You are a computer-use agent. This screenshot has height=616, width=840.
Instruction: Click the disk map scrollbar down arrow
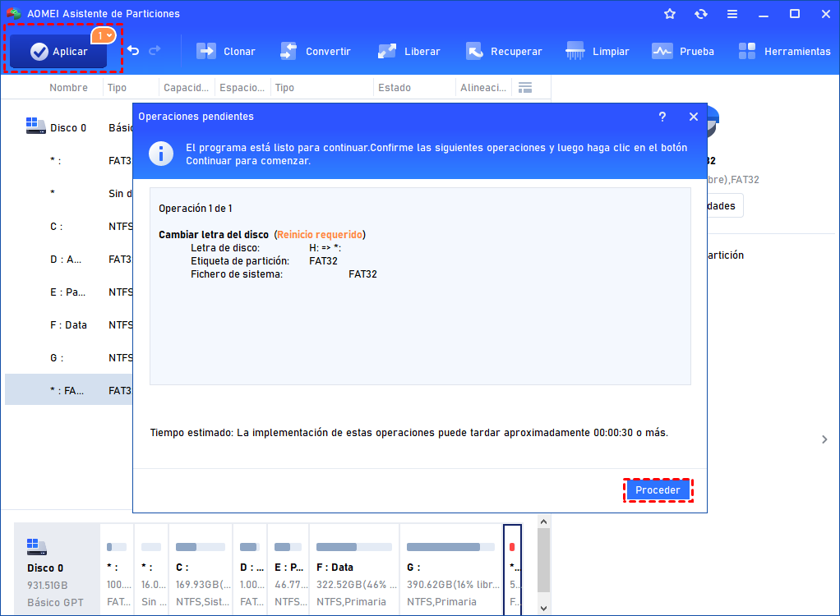pyautogui.click(x=544, y=609)
